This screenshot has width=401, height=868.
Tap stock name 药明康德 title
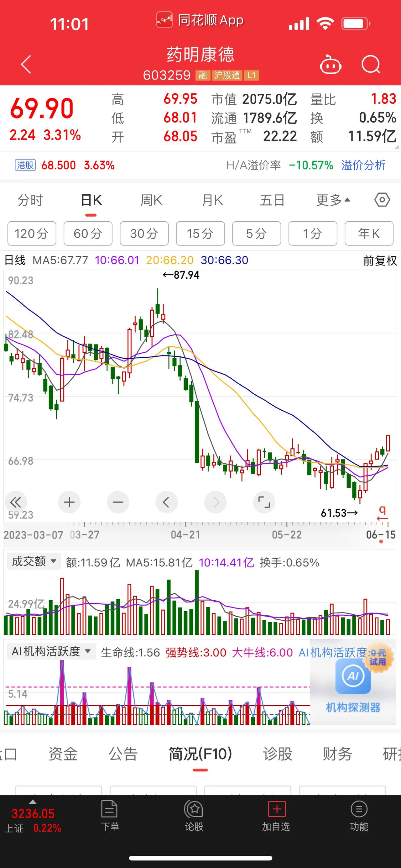pyautogui.click(x=200, y=54)
